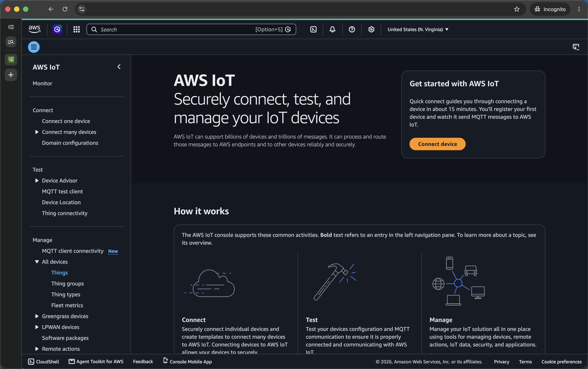This screenshot has width=588, height=369.
Task: Open Cookie preferences
Action: click(562, 362)
